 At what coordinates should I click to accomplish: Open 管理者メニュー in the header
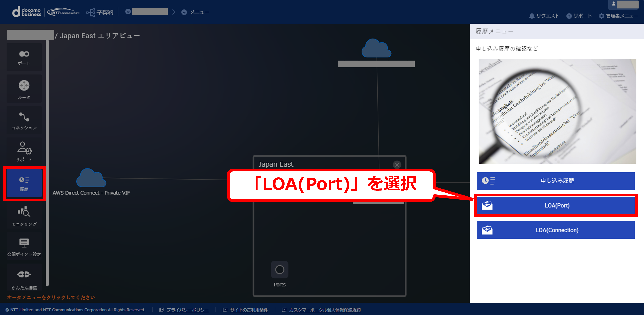click(x=618, y=16)
